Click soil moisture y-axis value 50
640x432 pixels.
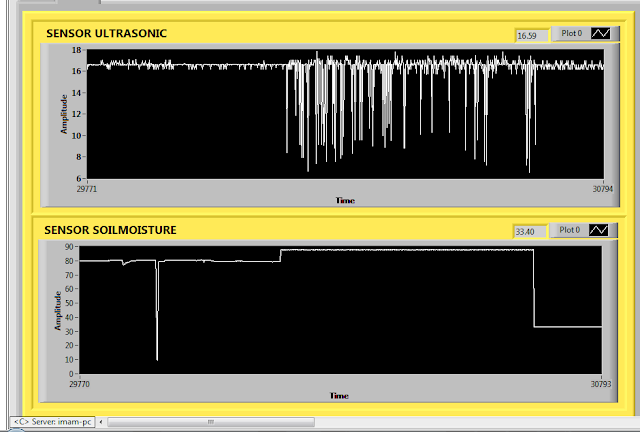click(69, 303)
